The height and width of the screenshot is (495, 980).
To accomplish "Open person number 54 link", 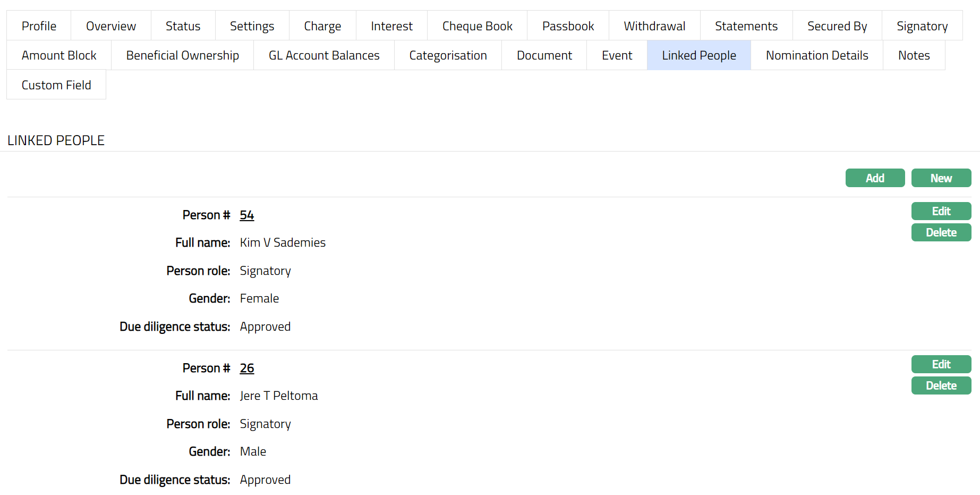I will (247, 215).
